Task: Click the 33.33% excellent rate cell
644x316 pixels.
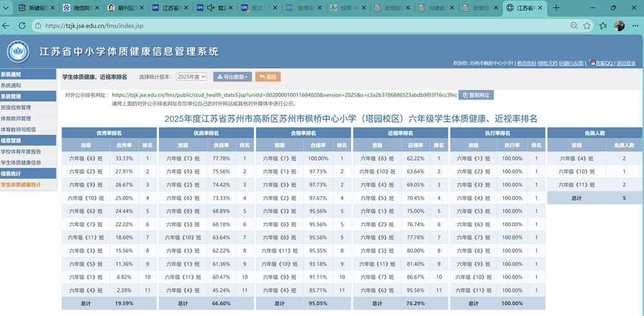Action: point(124,159)
